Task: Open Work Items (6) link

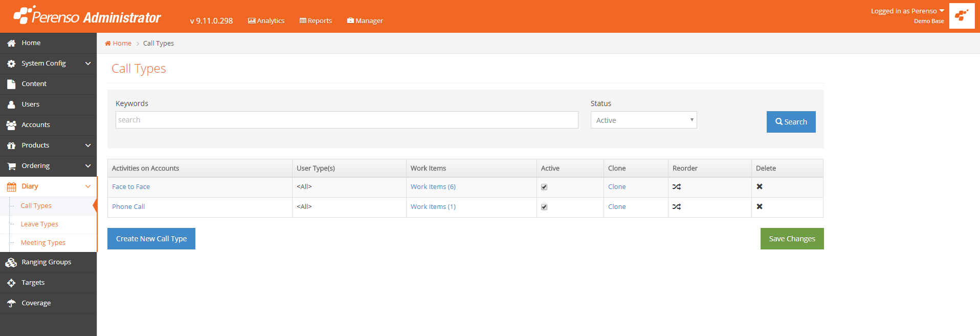Action: 433,187
